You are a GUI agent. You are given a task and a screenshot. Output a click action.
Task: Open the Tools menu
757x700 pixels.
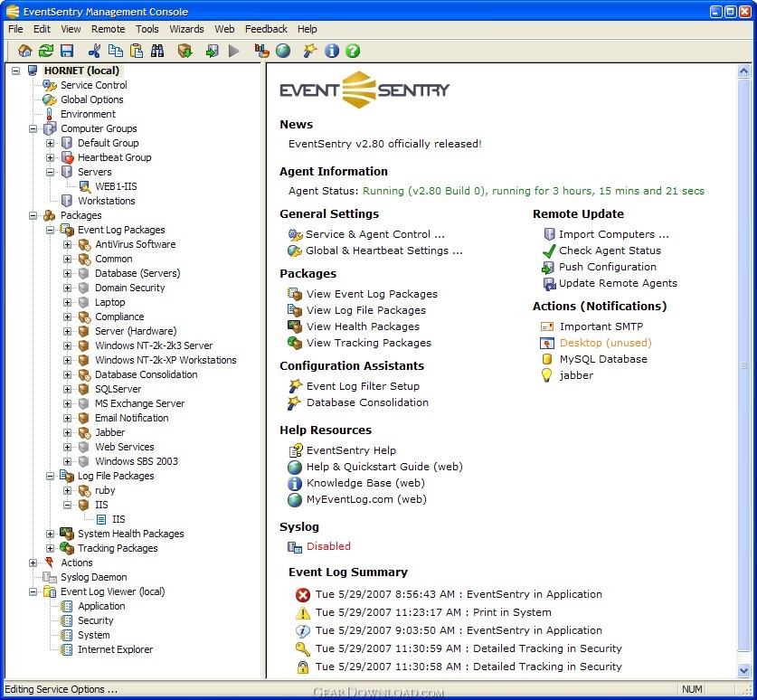[x=147, y=29]
